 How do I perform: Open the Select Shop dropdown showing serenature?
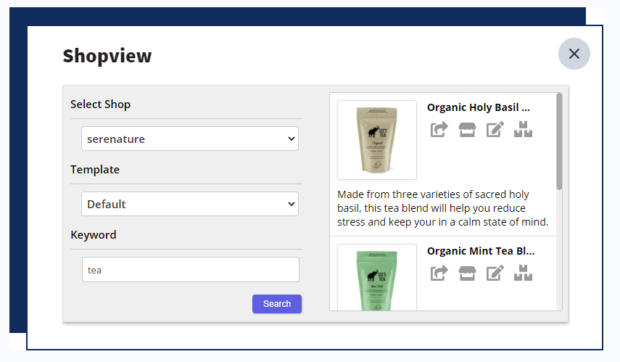click(190, 139)
